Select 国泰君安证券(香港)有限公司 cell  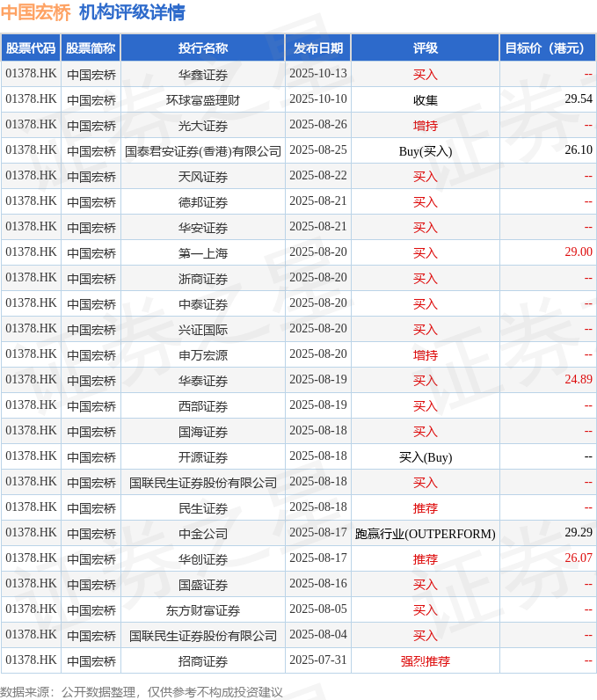[x=203, y=151]
